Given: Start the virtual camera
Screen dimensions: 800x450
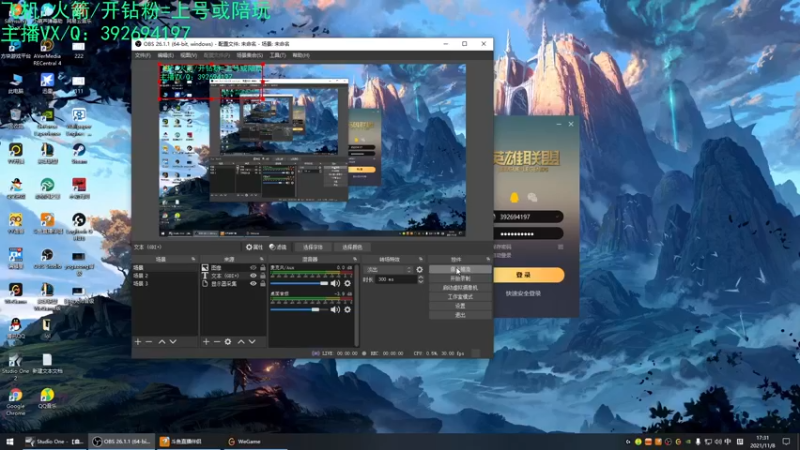Looking at the screenshot, I should (460, 288).
